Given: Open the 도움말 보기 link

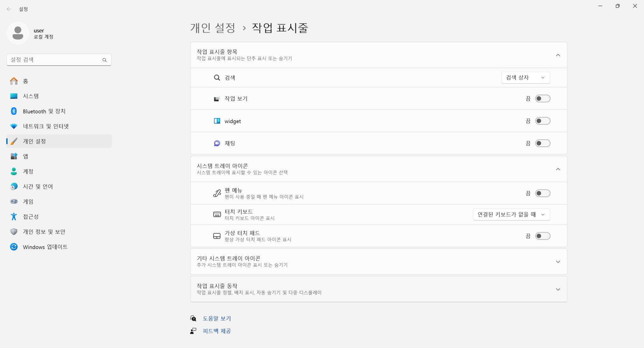Looking at the screenshot, I should tap(217, 318).
